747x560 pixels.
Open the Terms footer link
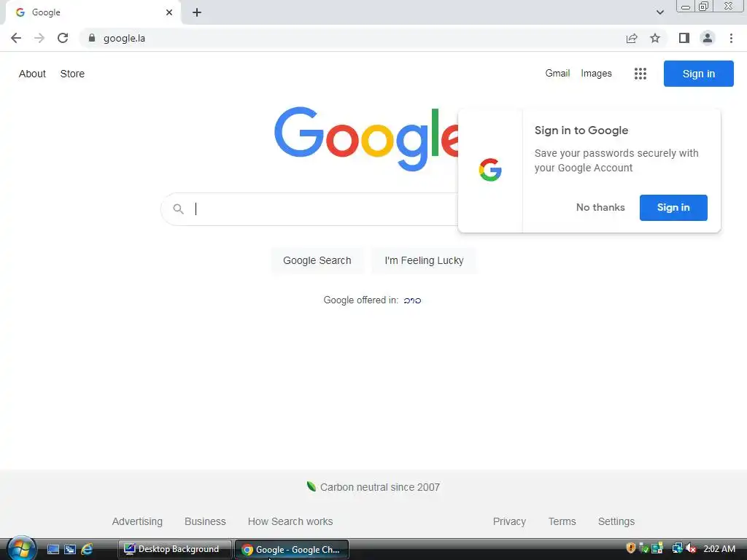(562, 521)
